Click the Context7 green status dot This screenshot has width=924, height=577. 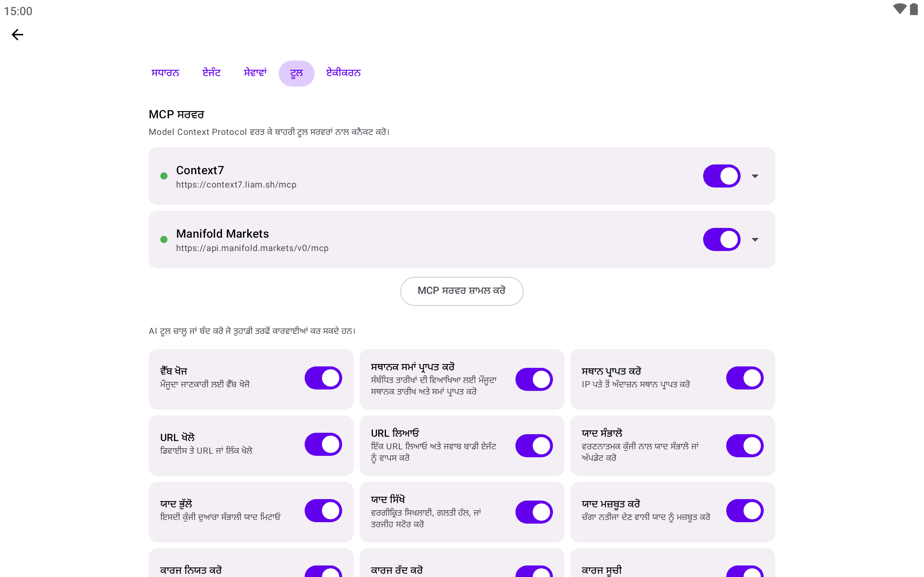164,176
